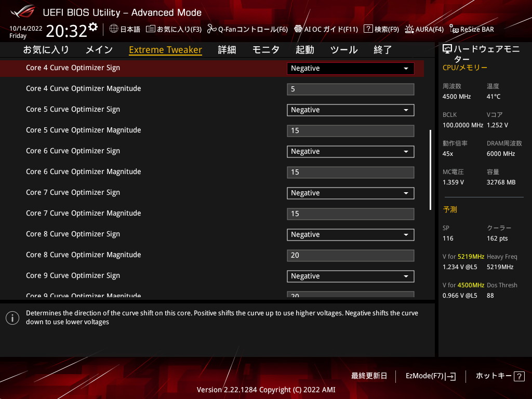The width and height of the screenshot is (532, 399).
Task: Click the 1.234 V @L5 value
Action: click(460, 267)
